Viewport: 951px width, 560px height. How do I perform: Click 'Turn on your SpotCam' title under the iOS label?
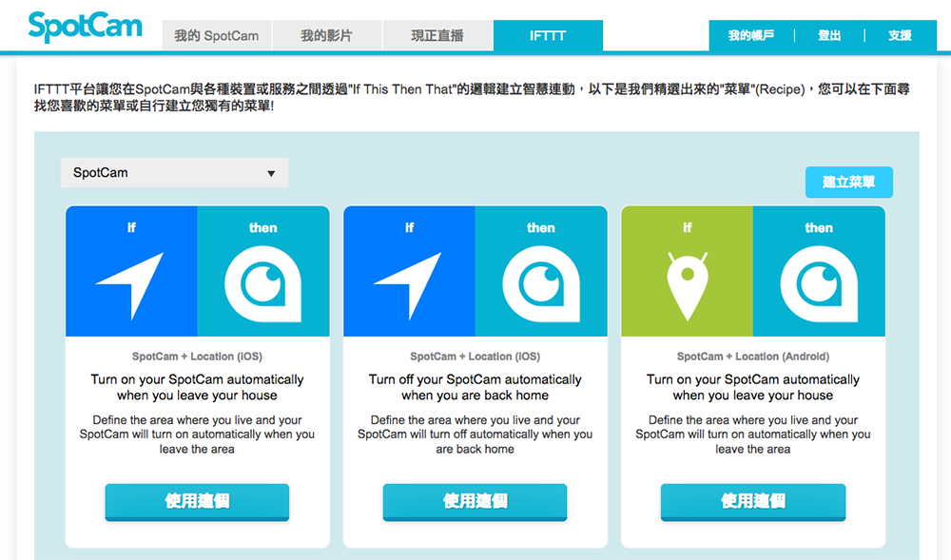click(x=197, y=387)
